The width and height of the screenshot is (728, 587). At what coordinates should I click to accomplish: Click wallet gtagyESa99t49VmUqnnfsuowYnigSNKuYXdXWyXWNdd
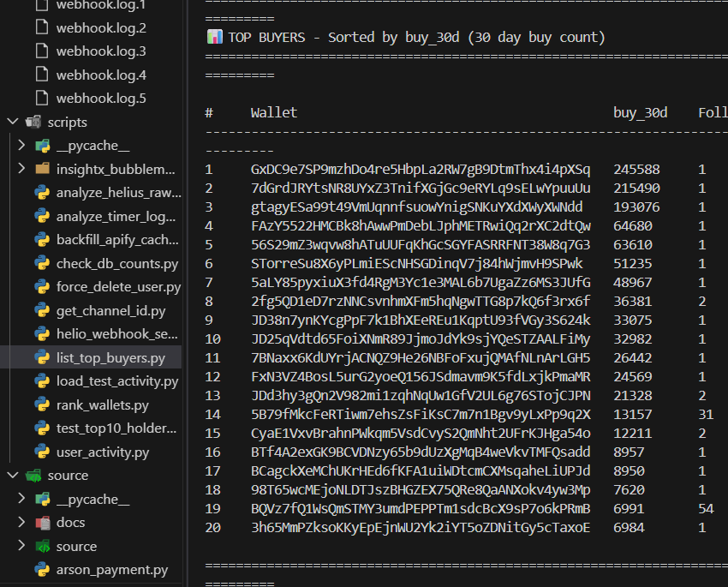click(x=417, y=207)
